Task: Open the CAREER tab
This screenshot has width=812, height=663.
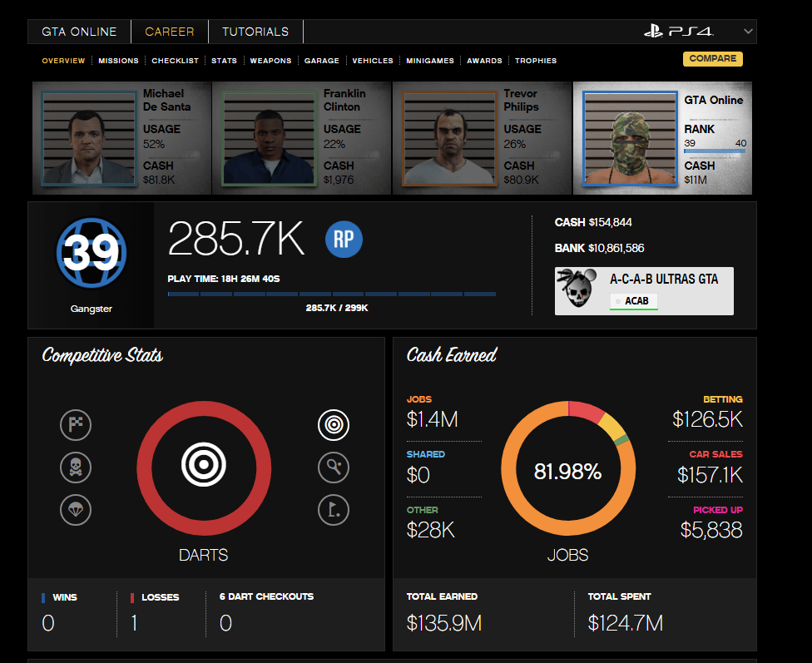Action: point(170,32)
